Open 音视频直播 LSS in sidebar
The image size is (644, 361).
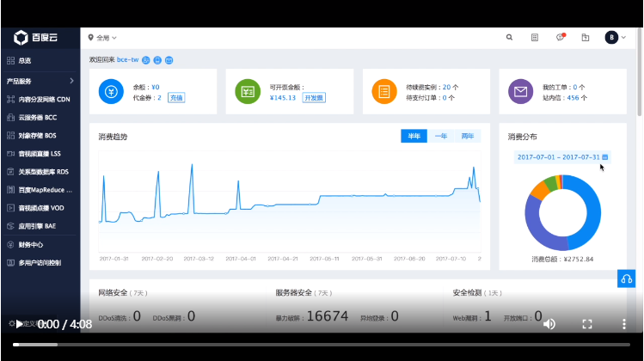coord(40,154)
